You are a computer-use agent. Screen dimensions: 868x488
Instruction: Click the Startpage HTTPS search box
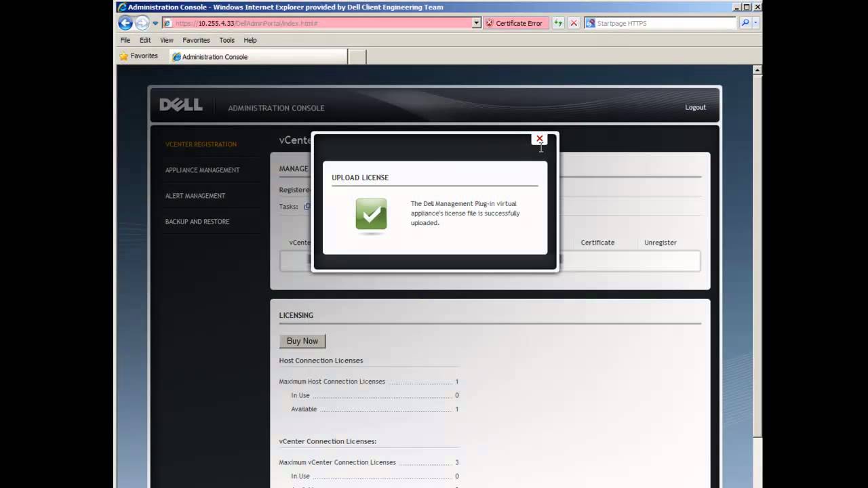[x=660, y=23]
